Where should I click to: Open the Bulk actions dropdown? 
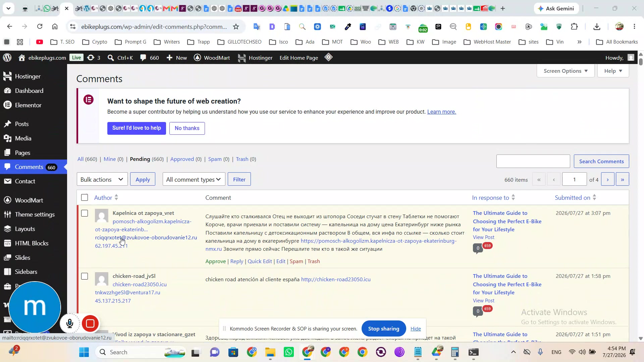point(102,179)
